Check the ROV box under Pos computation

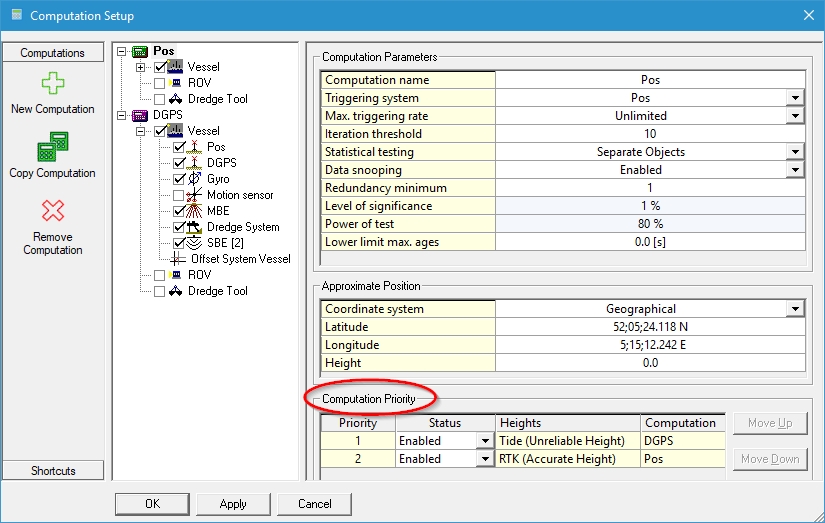(160, 83)
